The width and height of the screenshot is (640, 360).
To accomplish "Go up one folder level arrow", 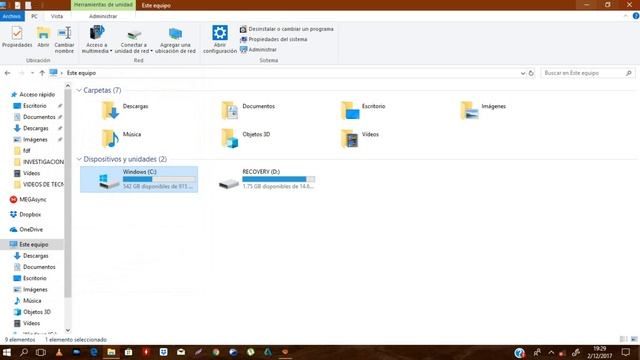I will 42,73.
